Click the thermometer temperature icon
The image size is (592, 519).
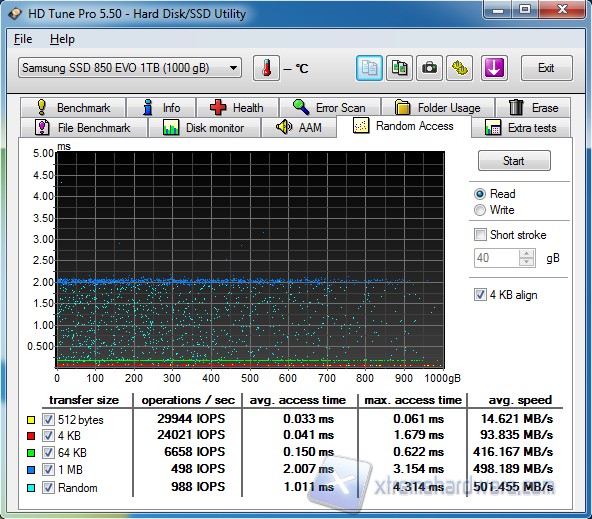[x=267, y=68]
